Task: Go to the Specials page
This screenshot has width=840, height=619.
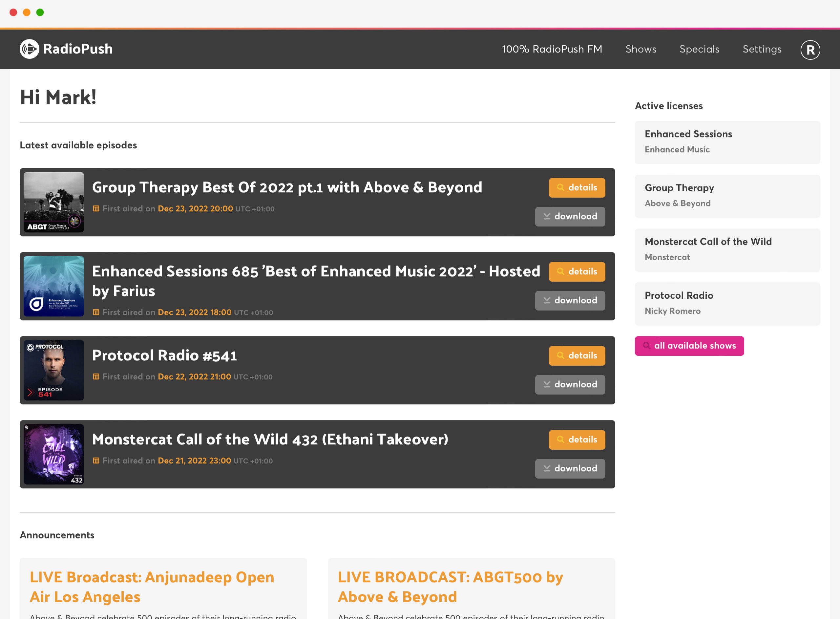Action: click(699, 49)
